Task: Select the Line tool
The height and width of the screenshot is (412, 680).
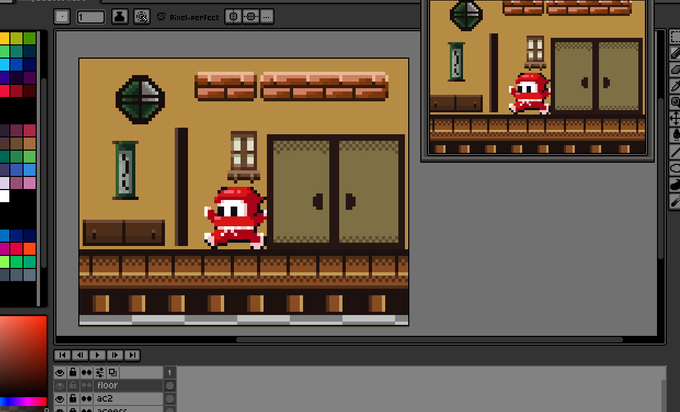Action: tap(676, 151)
